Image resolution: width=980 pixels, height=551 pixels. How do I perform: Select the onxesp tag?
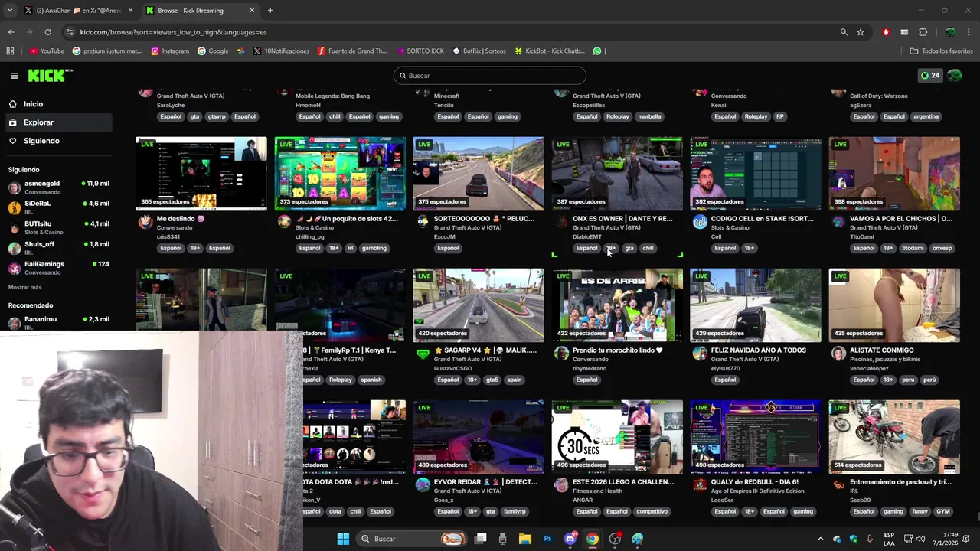[x=942, y=248]
